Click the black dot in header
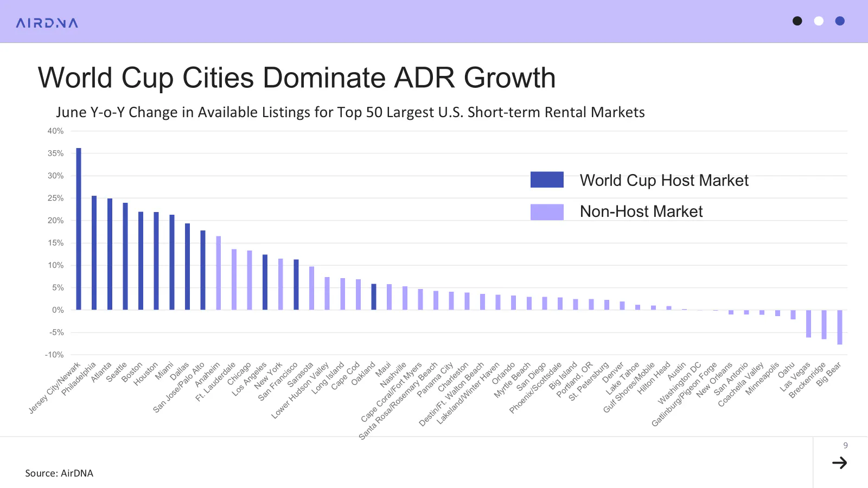868x488 pixels. [797, 21]
